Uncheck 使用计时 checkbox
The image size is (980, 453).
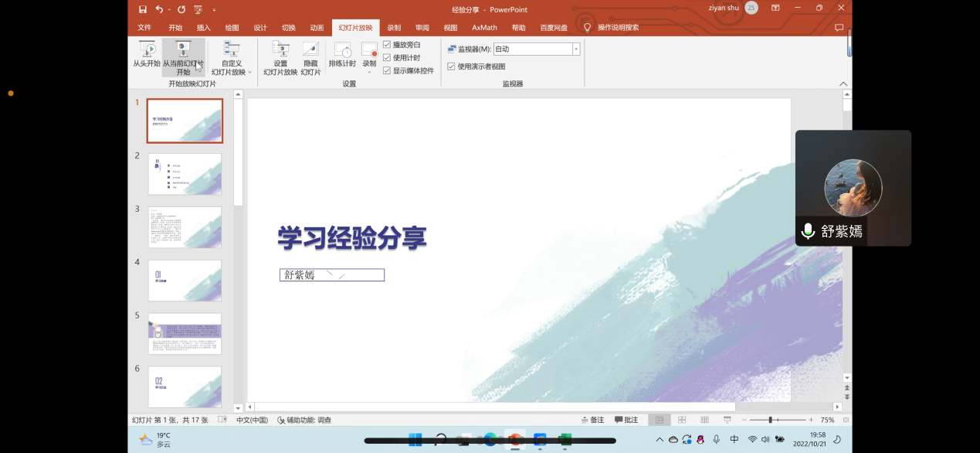click(x=387, y=58)
